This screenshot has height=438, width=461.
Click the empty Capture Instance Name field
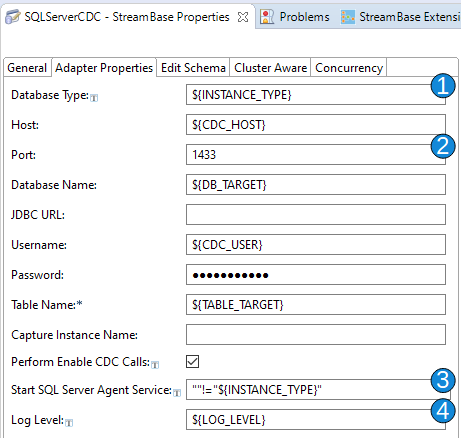point(316,335)
